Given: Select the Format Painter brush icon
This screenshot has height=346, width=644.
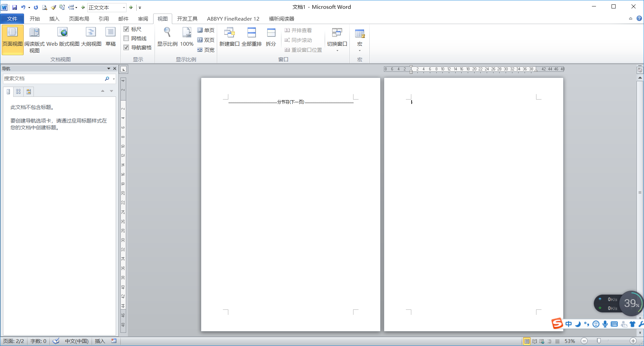Looking at the screenshot, I should pos(53,7).
